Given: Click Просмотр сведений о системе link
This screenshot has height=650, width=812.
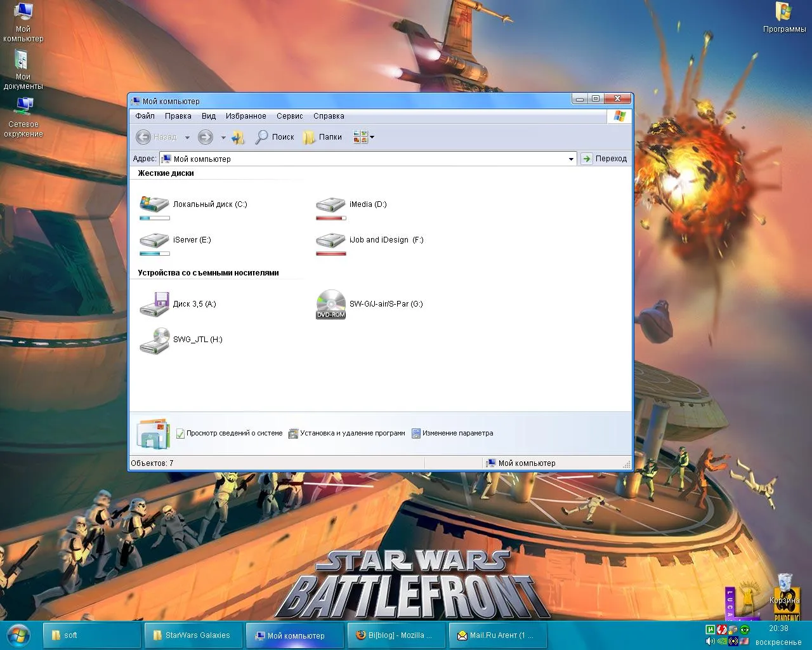Looking at the screenshot, I should [x=229, y=433].
